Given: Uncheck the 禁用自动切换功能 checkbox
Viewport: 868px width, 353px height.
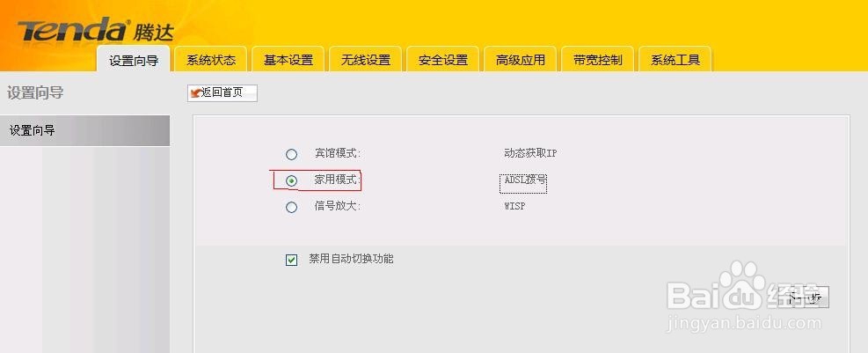Looking at the screenshot, I should click(292, 260).
